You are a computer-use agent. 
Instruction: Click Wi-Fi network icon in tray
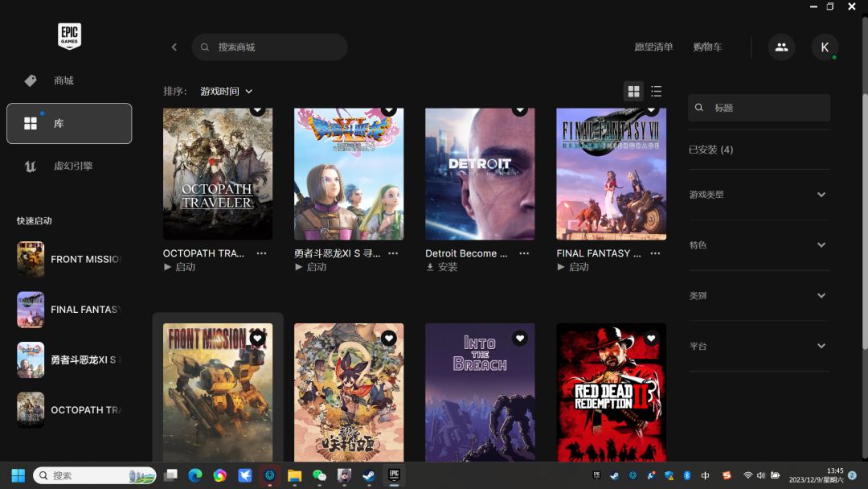click(748, 475)
